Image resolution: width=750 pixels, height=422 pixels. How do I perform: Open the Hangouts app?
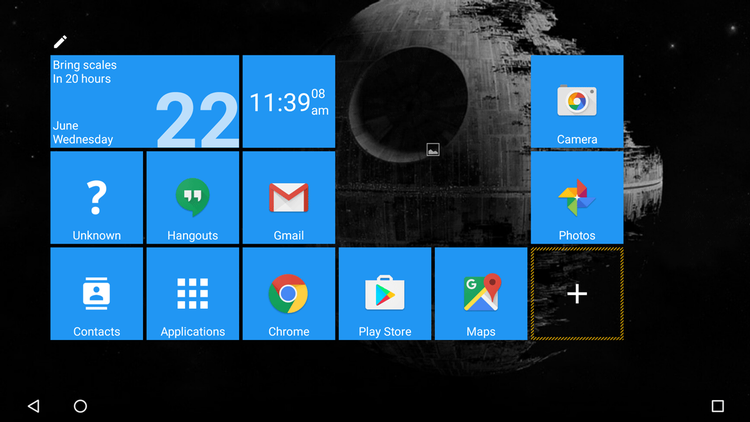point(193,198)
